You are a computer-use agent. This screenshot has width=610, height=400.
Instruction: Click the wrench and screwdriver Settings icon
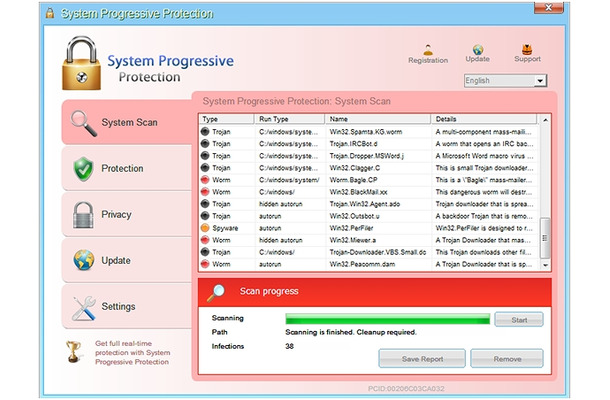pyautogui.click(x=84, y=308)
